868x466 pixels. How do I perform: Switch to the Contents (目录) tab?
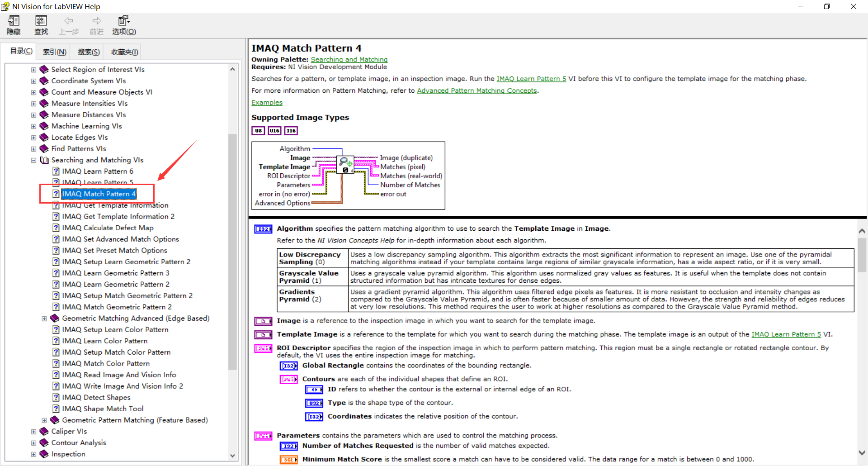coord(21,51)
